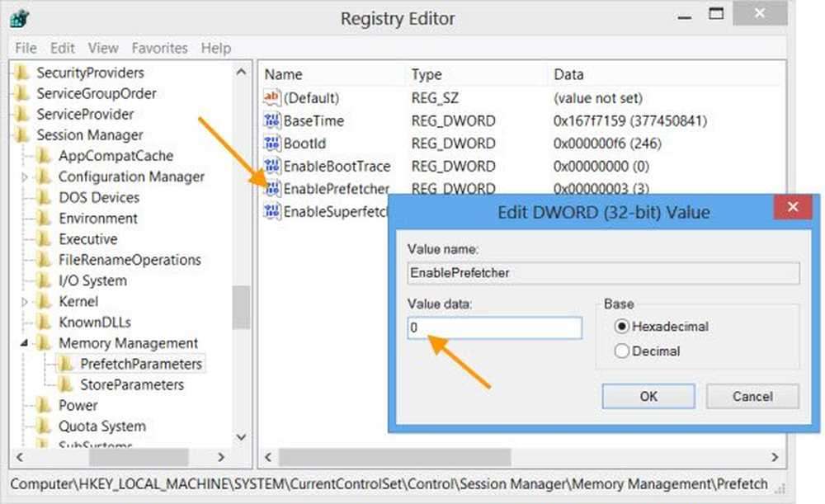Viewport: 825px width, 504px height.
Task: Click the (Default) string value icon
Action: click(x=271, y=98)
